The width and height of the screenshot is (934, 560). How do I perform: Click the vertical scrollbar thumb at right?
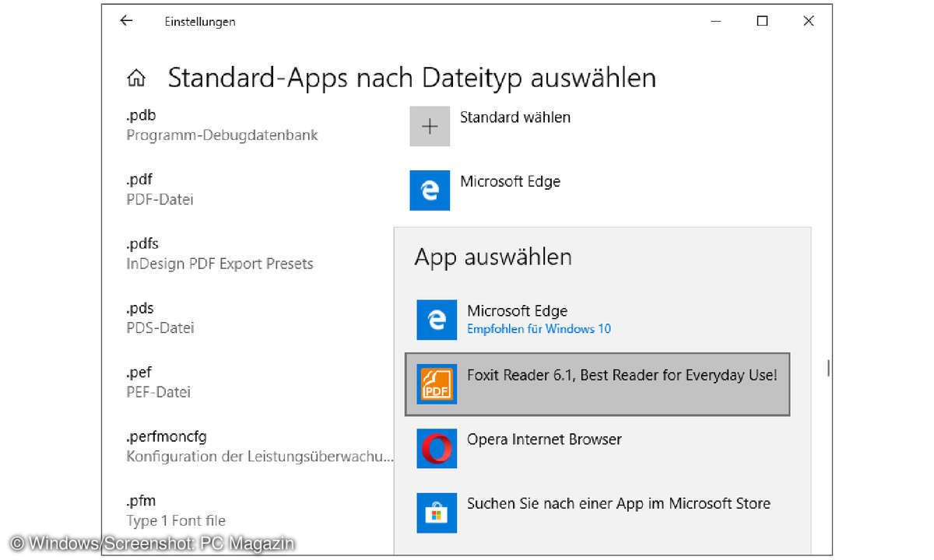829,369
